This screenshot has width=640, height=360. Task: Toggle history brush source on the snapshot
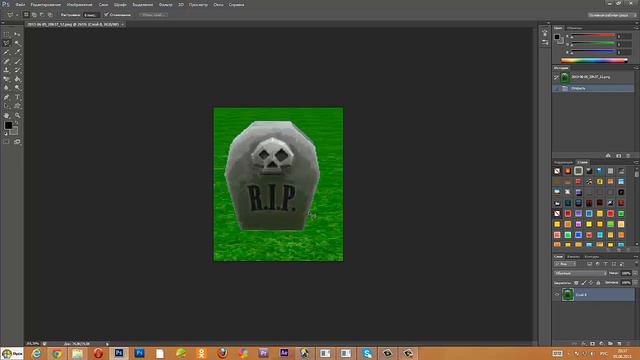(x=556, y=77)
